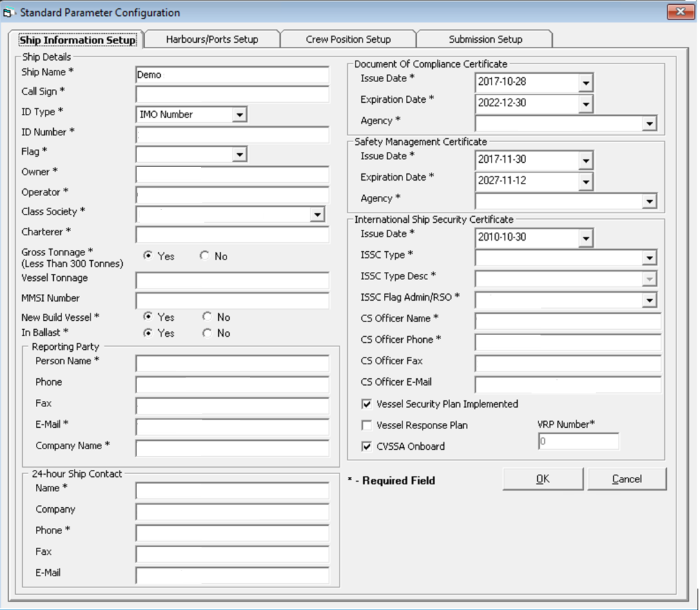Go to Submission Setup tab
The image size is (700, 610).
click(x=485, y=39)
